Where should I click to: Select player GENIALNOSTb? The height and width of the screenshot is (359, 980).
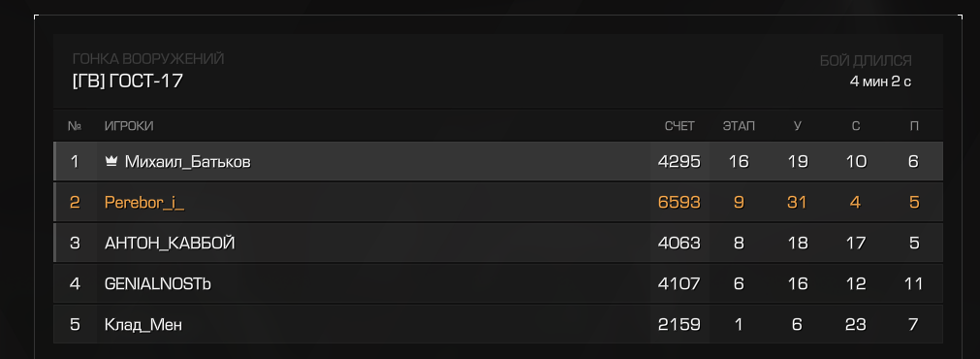click(498, 283)
